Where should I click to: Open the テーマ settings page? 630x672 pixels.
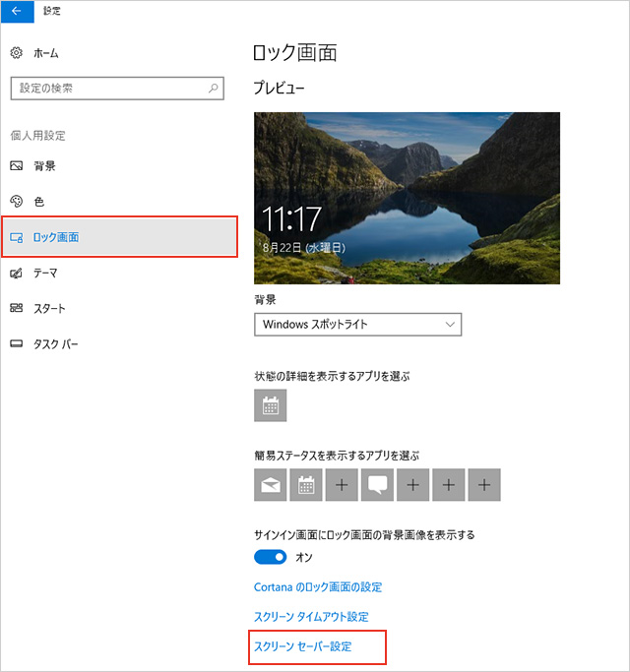[45, 273]
